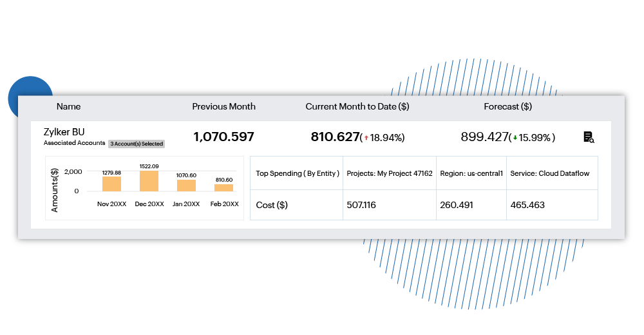Click the Previous Month column header

tap(224, 106)
